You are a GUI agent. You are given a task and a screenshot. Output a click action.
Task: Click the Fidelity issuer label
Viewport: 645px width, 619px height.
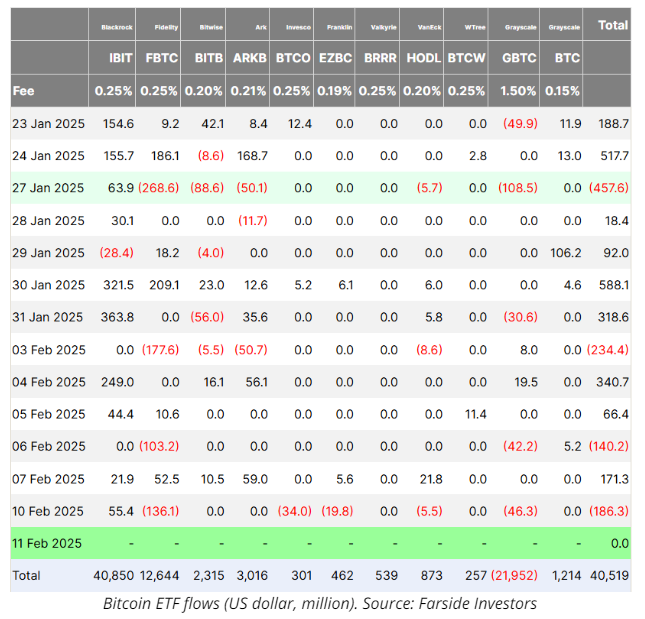[166, 28]
